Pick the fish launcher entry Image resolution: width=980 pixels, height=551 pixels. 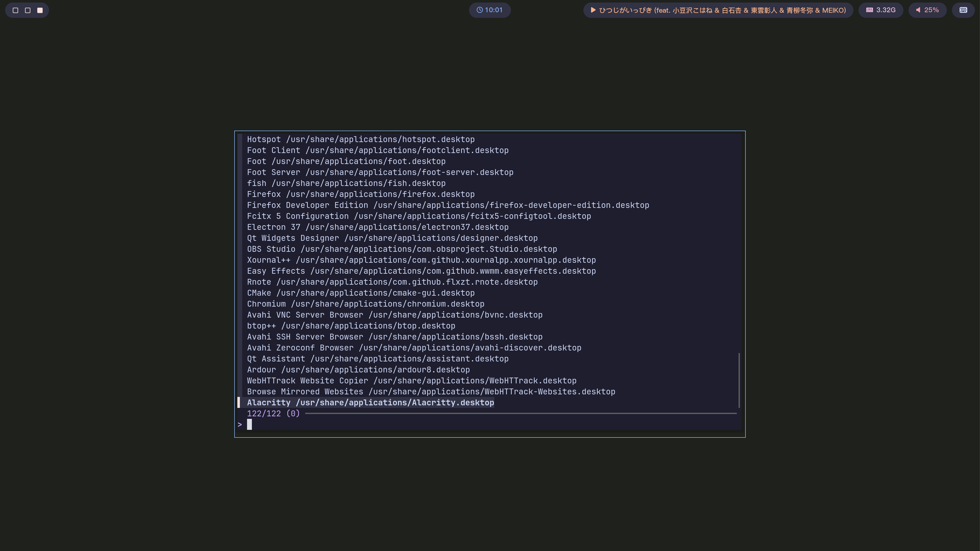(346, 184)
